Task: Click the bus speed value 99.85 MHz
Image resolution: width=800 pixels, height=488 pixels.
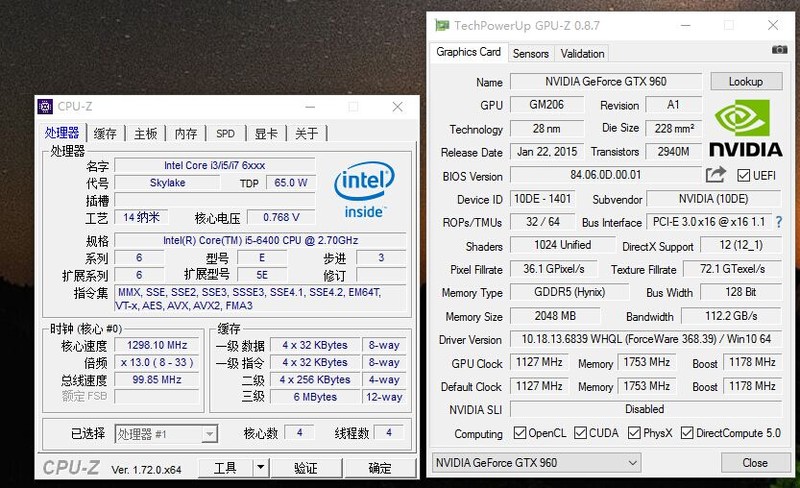Action: pyautogui.click(x=157, y=380)
